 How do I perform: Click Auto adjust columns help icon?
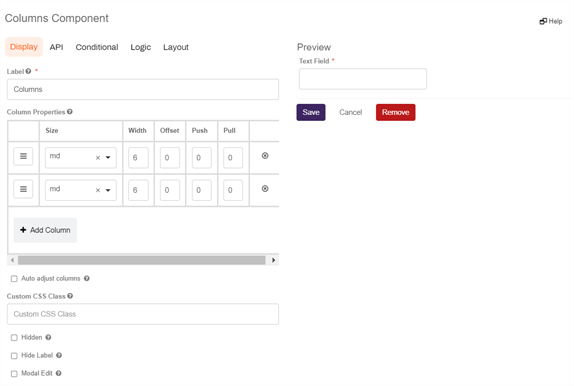coord(87,278)
